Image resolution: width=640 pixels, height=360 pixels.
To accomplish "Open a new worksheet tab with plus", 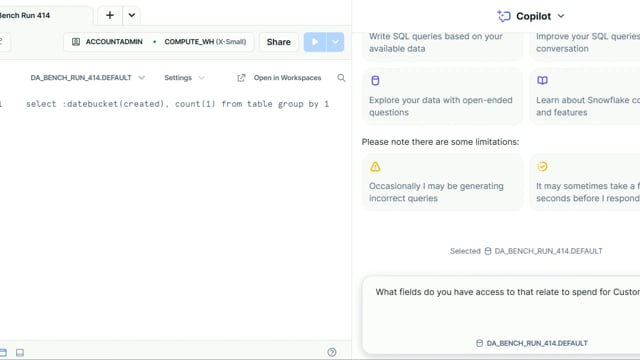I will 110,16.
